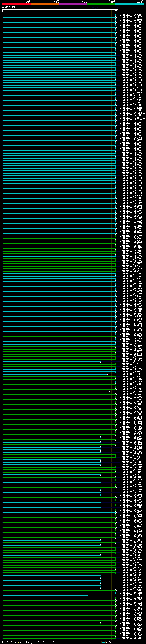The height and width of the screenshot is (644, 146).
Task: Select the UniRef100_B4DZC0 label
Action: tap(131, 203)
